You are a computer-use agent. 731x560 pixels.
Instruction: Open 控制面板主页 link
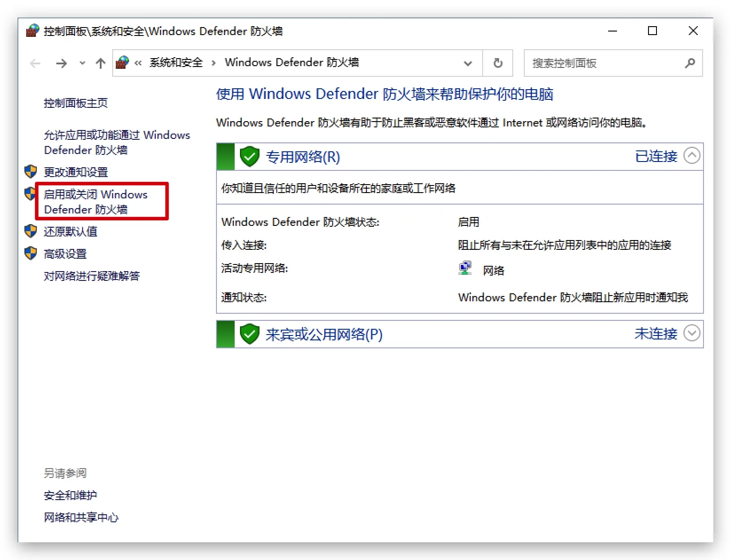pos(76,103)
